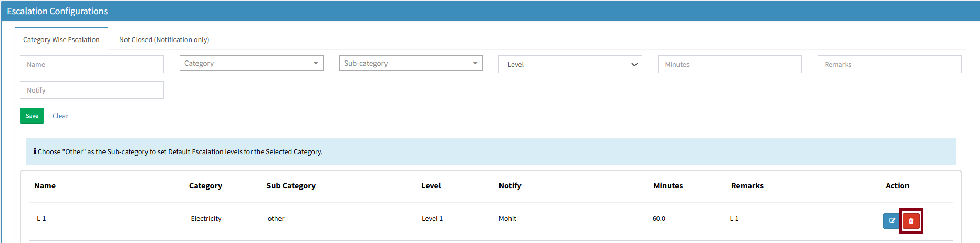The width and height of the screenshot is (980, 243).
Task: Click the Name column header
Action: pos(45,186)
